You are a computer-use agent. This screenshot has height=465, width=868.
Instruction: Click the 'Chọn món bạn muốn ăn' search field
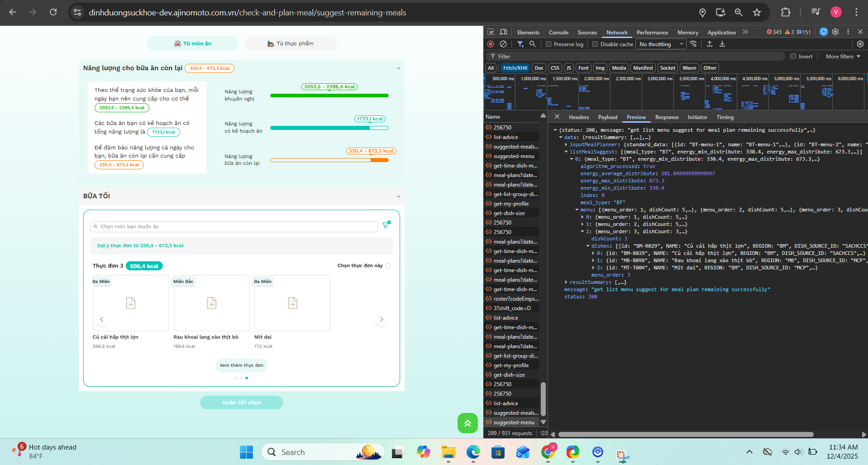click(x=234, y=227)
